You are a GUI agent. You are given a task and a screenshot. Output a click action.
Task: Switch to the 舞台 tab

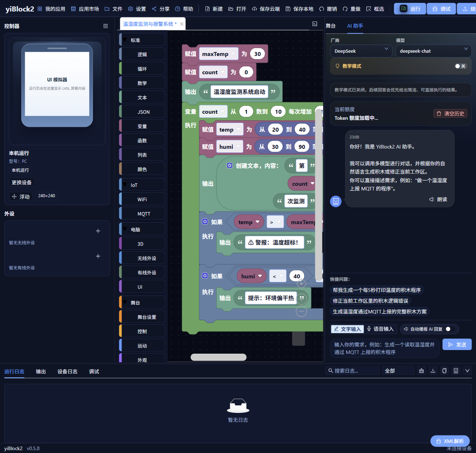pos(331,26)
